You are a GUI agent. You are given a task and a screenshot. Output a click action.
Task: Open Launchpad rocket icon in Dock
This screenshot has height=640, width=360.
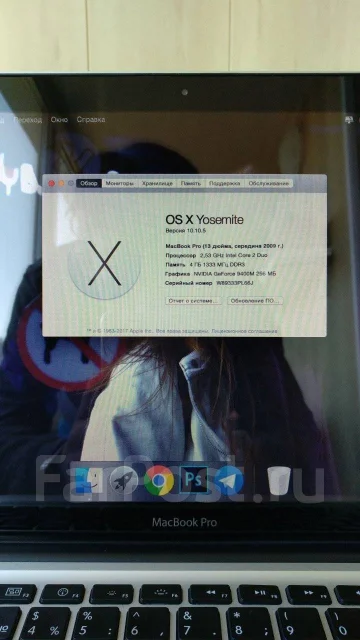click(124, 480)
